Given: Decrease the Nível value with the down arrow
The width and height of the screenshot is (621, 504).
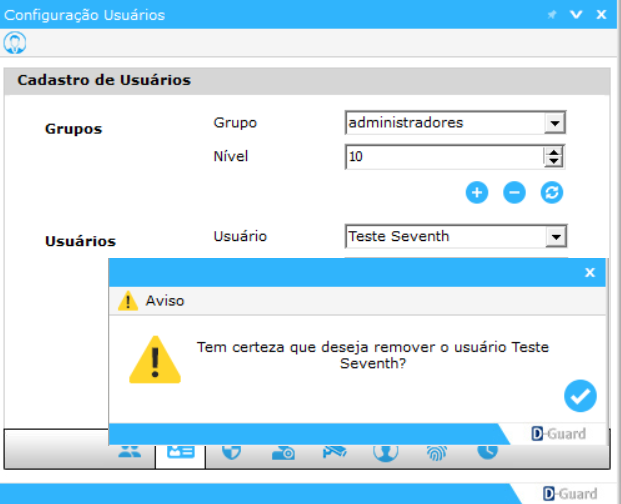Looking at the screenshot, I should [x=554, y=161].
